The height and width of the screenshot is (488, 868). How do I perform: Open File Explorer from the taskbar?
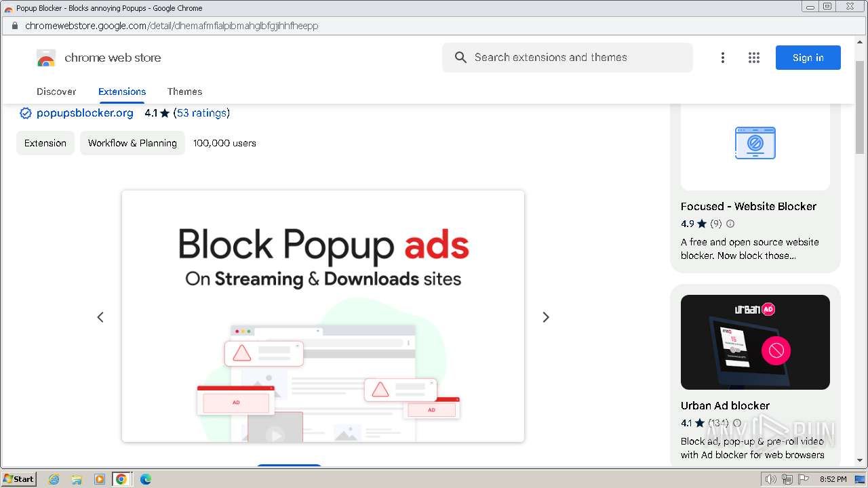click(x=77, y=479)
